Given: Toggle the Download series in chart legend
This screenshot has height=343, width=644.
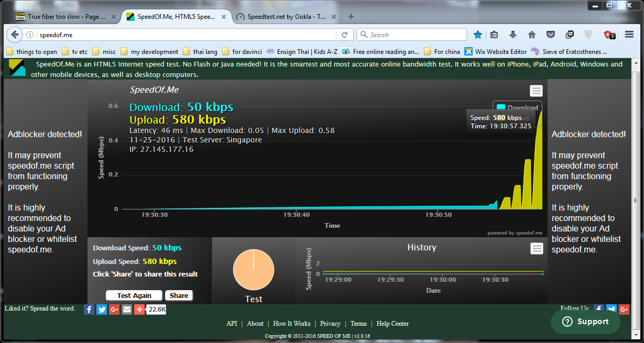Looking at the screenshot, I should tap(518, 108).
